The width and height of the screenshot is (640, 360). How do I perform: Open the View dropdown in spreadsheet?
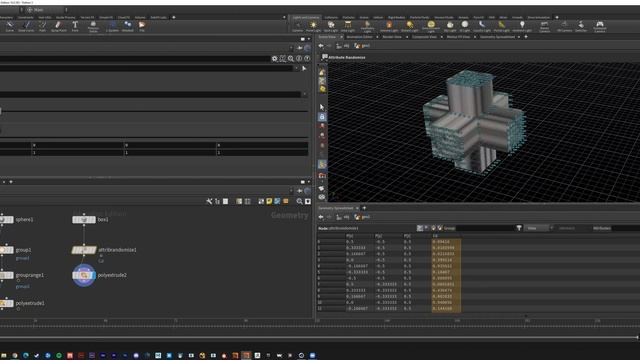click(x=539, y=228)
